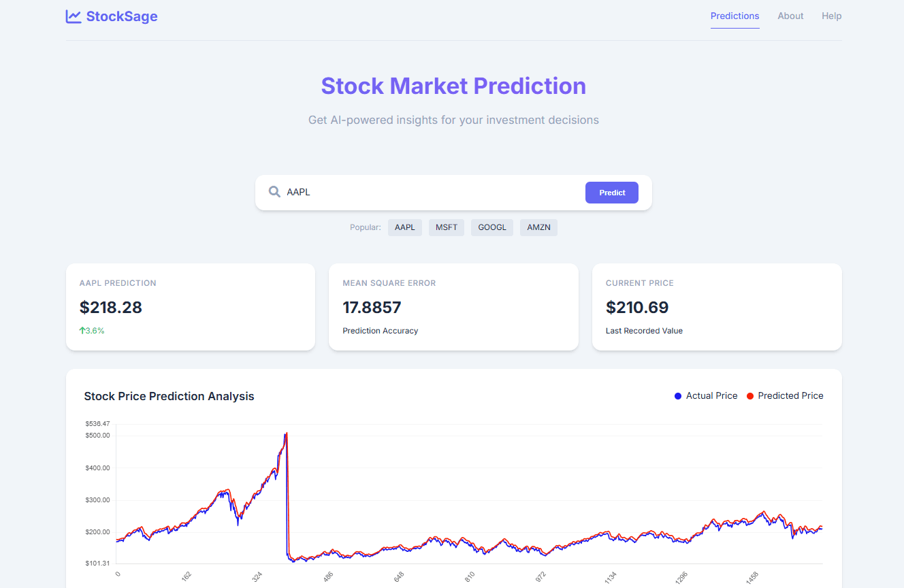Click the AAPL Prediction $218.28 card
Viewport: 904px width, 588px height.
pos(191,307)
